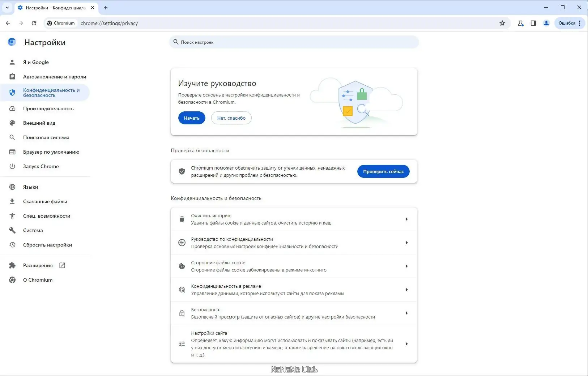Open Скачанные файлы via the download icon

click(x=12, y=201)
